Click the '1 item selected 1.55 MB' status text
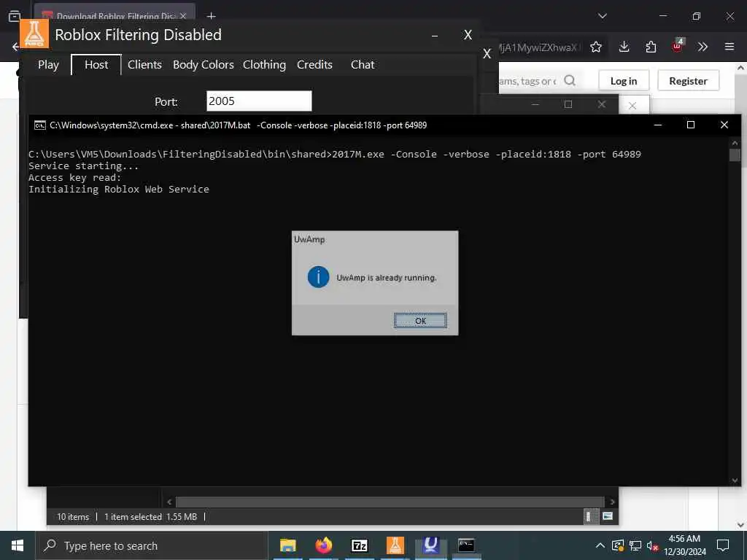This screenshot has height=560, width=747. (x=150, y=517)
